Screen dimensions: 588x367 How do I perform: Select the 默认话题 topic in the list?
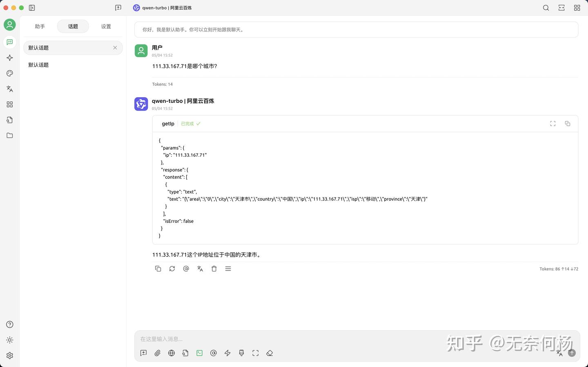(38, 65)
